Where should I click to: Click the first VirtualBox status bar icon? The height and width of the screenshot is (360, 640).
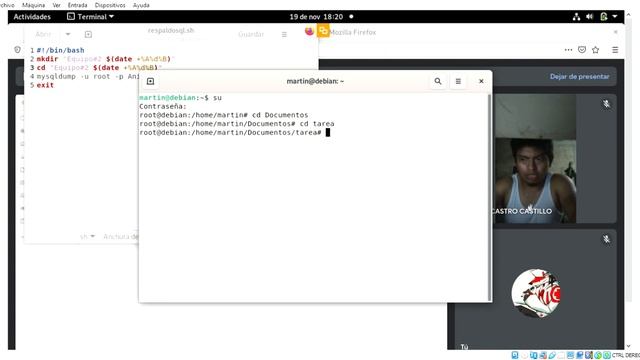[x=515, y=355]
